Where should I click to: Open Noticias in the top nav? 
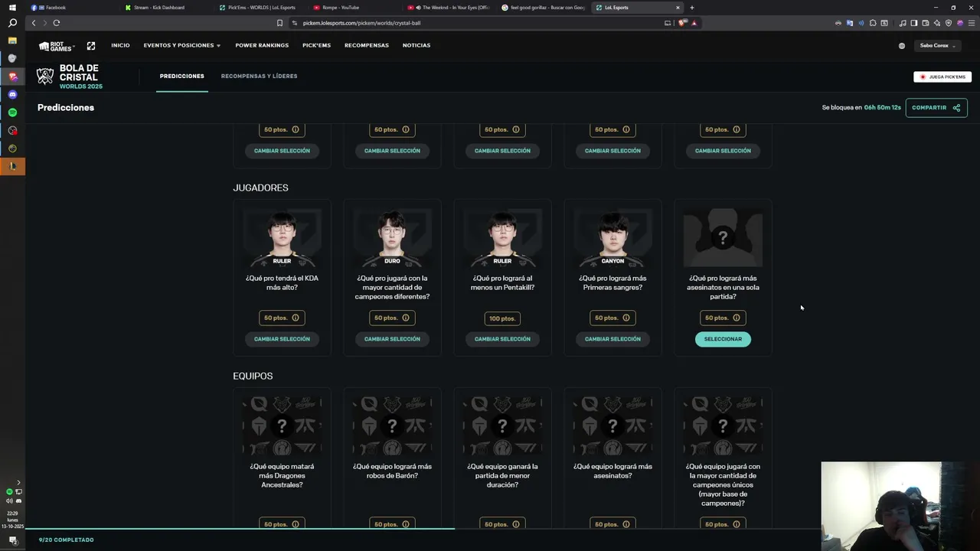(416, 45)
